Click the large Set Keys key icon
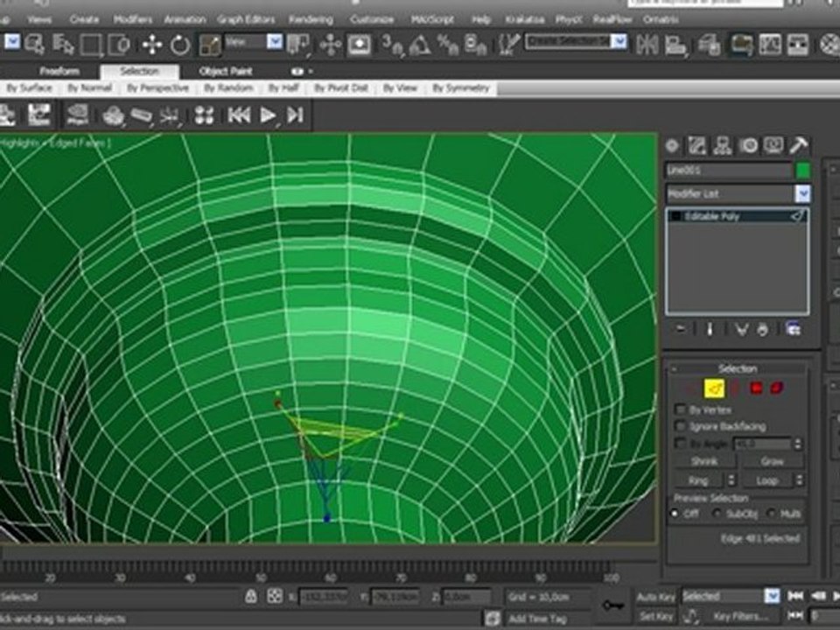 pyautogui.click(x=613, y=605)
